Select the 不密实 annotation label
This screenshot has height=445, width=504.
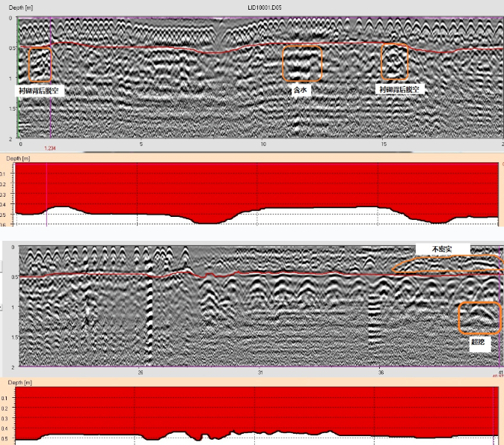coord(439,248)
